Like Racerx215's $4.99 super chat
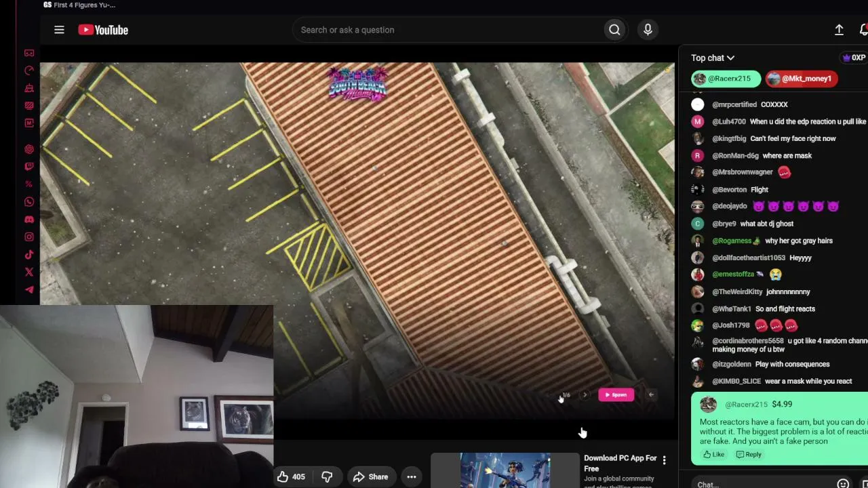This screenshot has width=868, height=488. 713,455
